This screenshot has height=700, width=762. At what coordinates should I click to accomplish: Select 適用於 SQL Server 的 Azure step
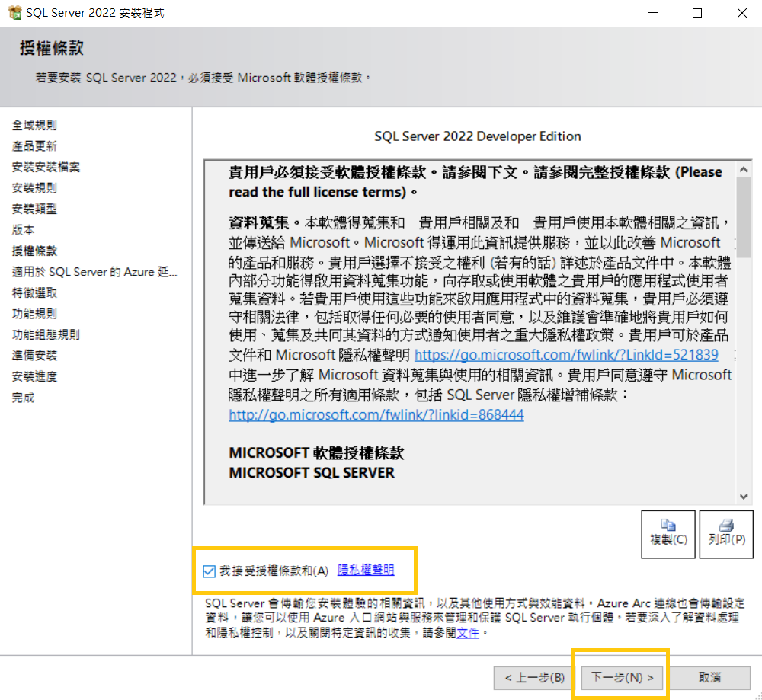point(94,272)
